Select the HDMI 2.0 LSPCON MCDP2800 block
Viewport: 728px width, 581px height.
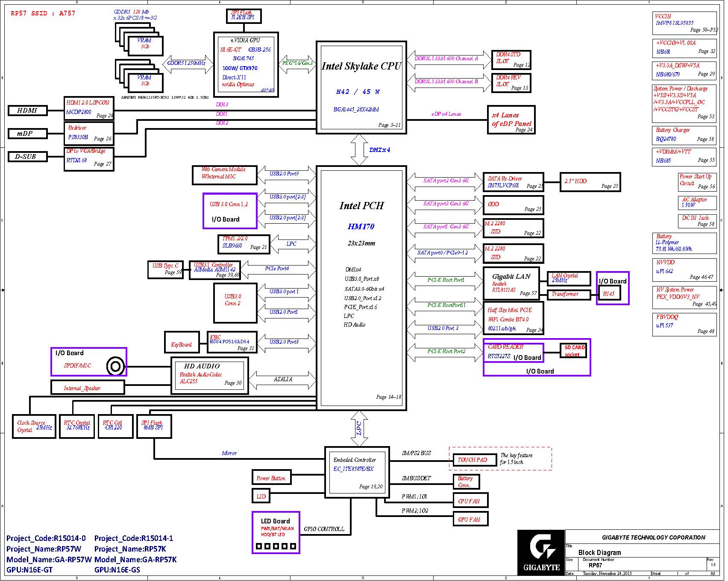point(89,108)
